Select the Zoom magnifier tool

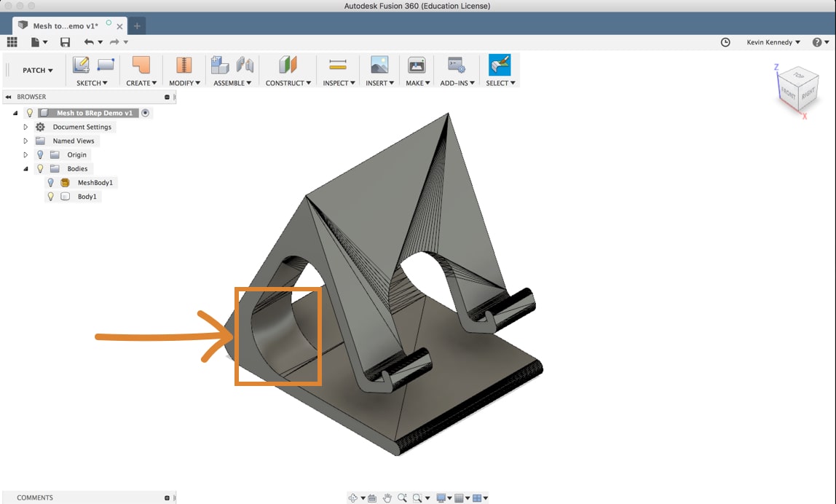[x=402, y=497]
